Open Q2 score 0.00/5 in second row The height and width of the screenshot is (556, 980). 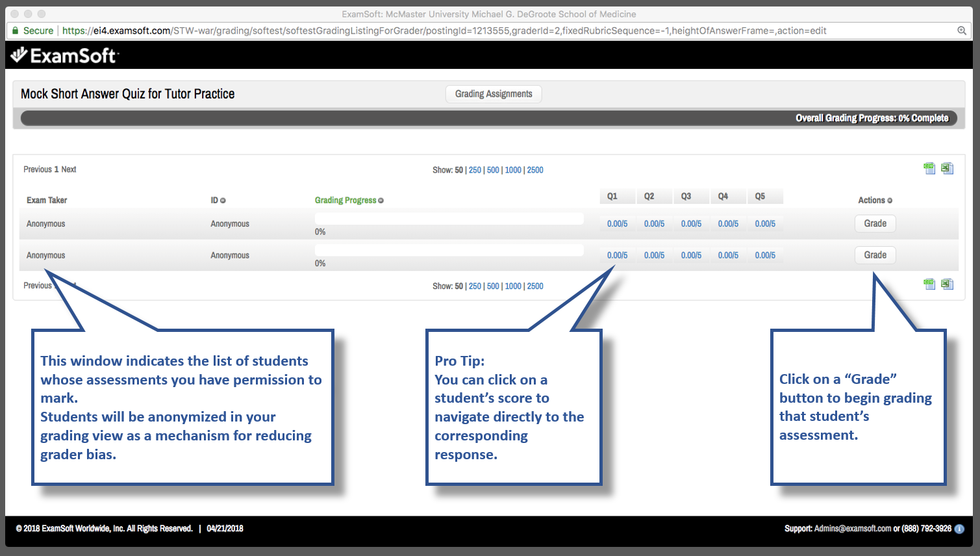pyautogui.click(x=654, y=256)
